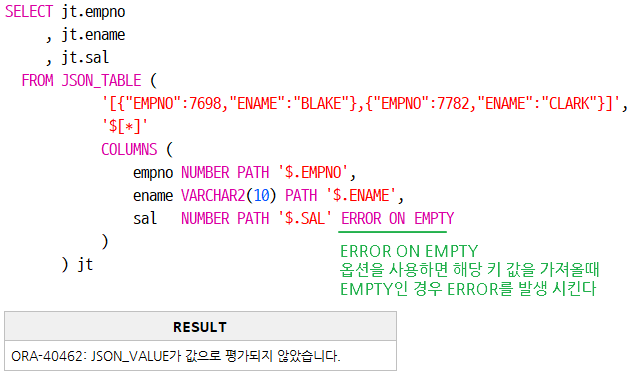Click the jt alias after the closing parenthesis

[x=85, y=264]
